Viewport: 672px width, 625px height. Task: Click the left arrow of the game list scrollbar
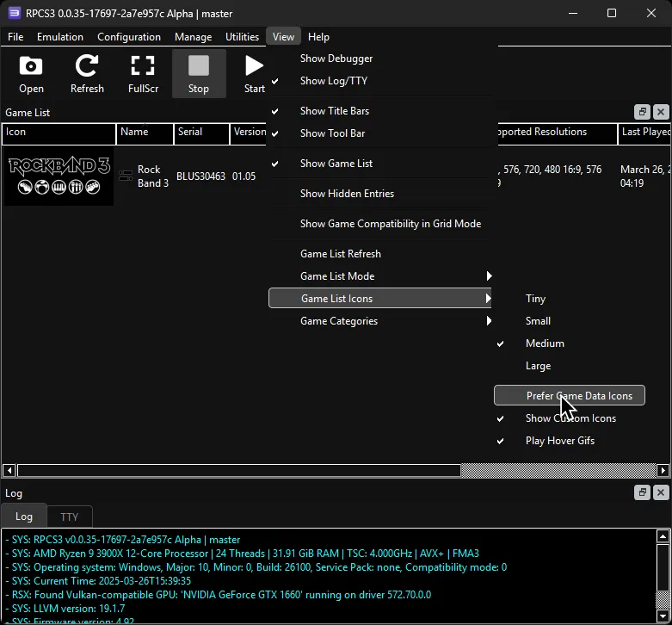tap(9, 470)
